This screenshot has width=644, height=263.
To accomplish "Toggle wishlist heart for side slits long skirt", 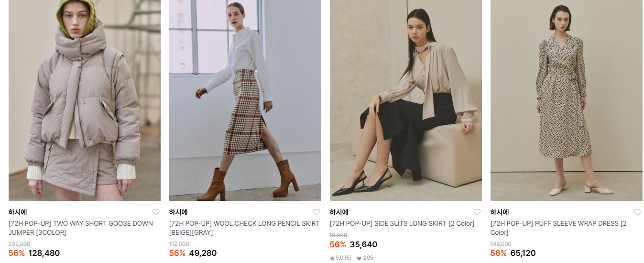I will coord(477,212).
